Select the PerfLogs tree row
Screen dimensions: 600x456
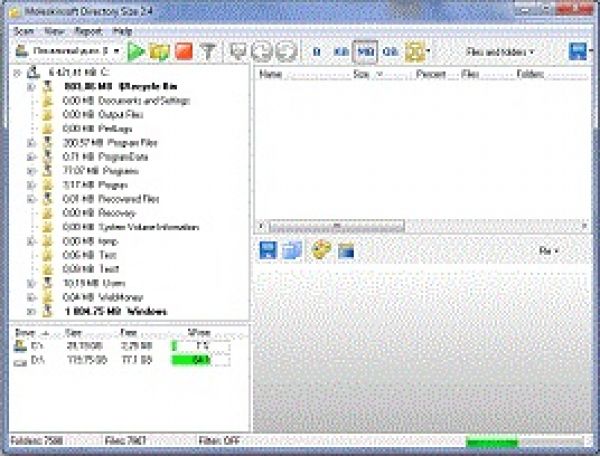98,129
